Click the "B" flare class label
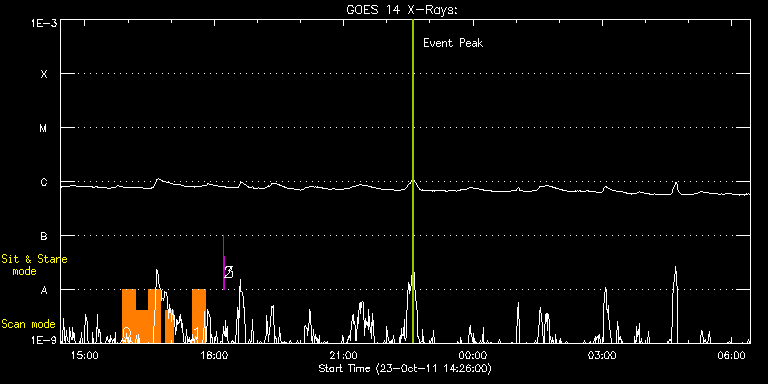This screenshot has width=768, height=384. [x=44, y=236]
